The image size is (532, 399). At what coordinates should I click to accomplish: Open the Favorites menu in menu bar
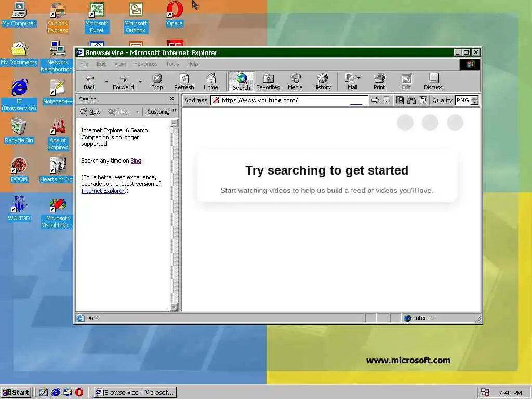[x=145, y=64]
